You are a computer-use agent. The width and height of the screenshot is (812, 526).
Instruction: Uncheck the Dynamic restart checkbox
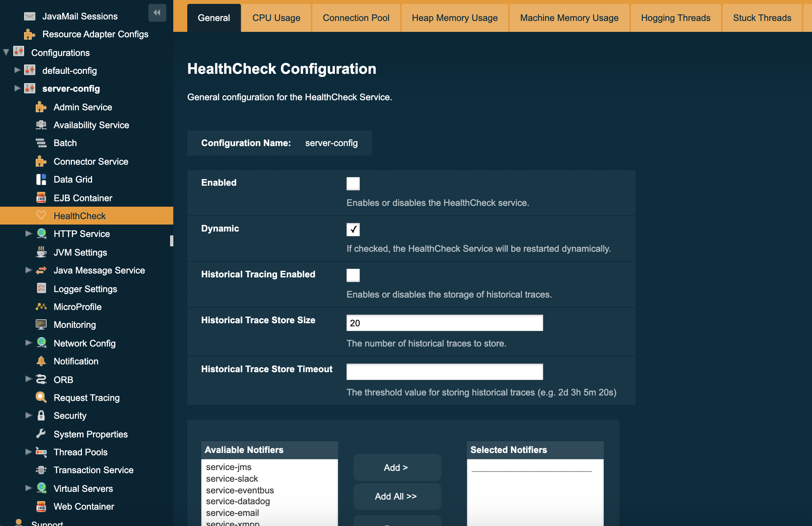point(353,230)
